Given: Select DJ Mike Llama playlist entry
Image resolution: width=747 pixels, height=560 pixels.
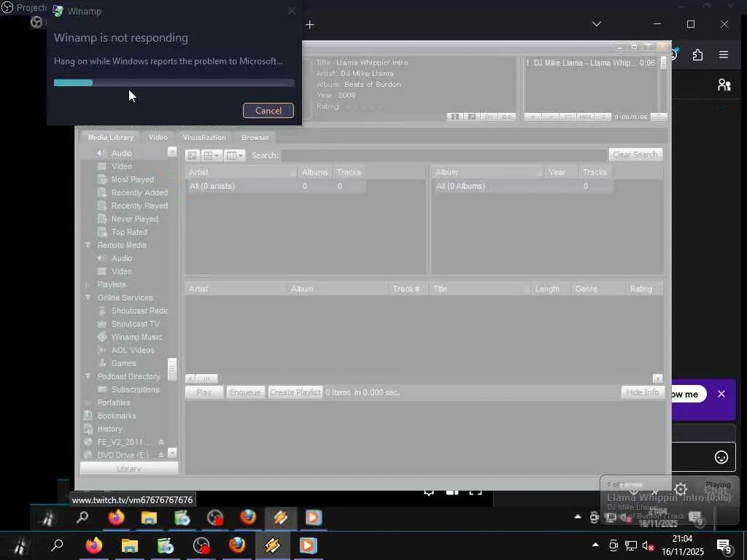Looking at the screenshot, I should pos(591,63).
